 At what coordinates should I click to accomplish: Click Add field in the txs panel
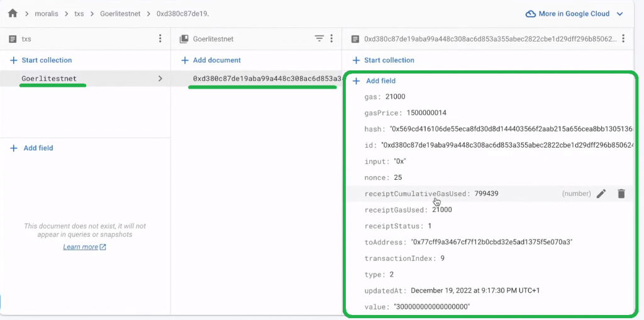coord(31,148)
